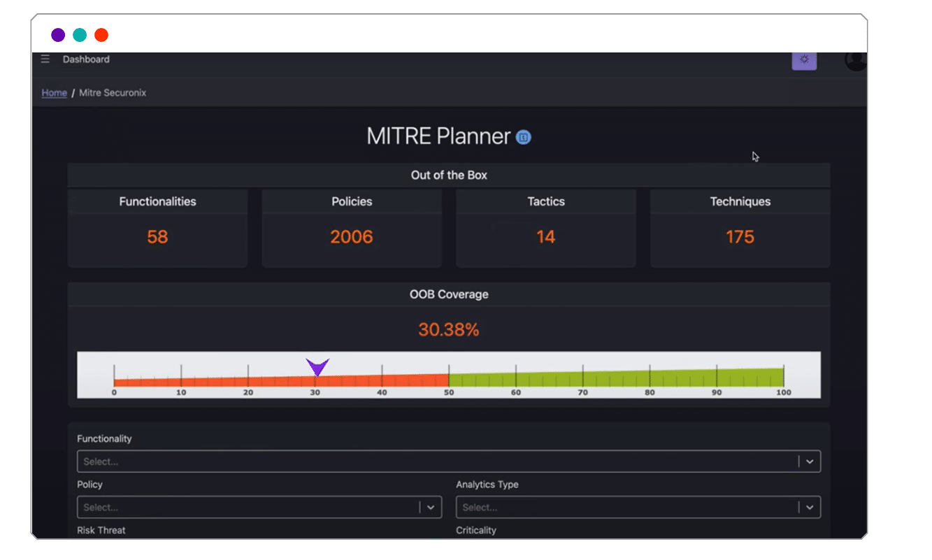Focus the Analytics Type select field

pos(638,508)
